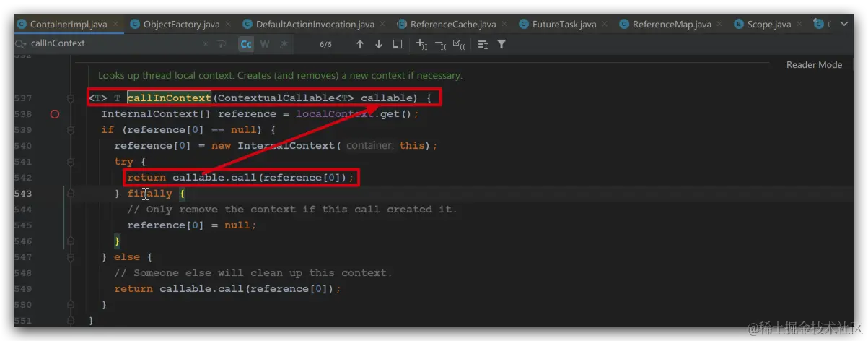The height and width of the screenshot is (341, 868).
Task: Open find results in tool window icon
Action: click(483, 44)
